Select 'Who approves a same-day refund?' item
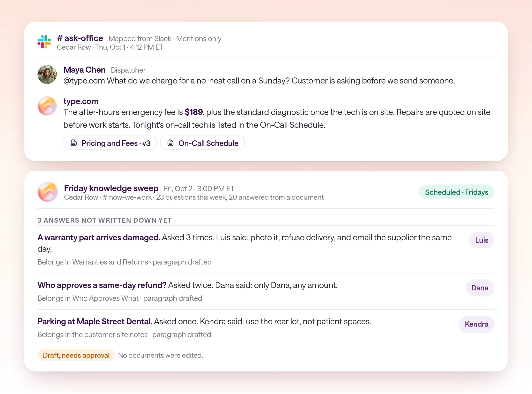532x394 pixels. 102,285
